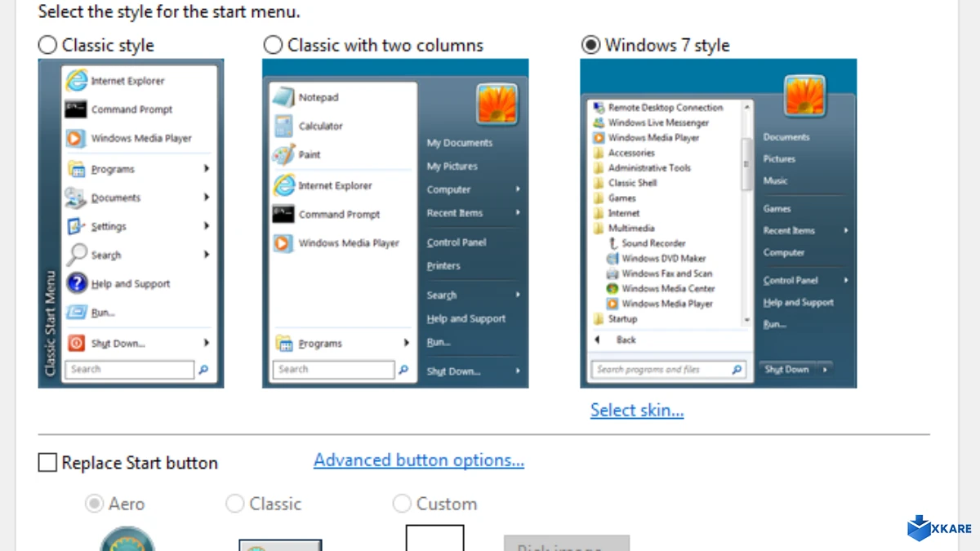Click My Pictures in two columns preview
The image size is (980, 551).
[452, 166]
